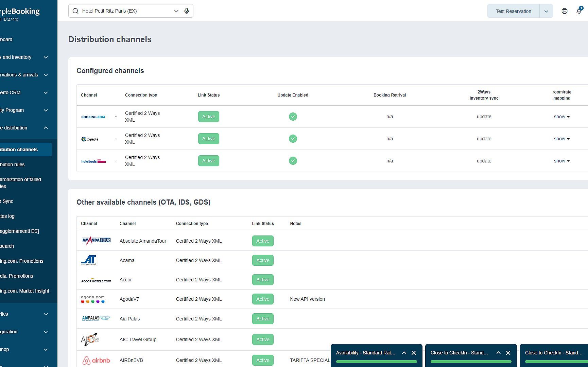The height and width of the screenshot is (367, 588).
Task: Click the Hotelbeds channel logo
Action: 93,161
